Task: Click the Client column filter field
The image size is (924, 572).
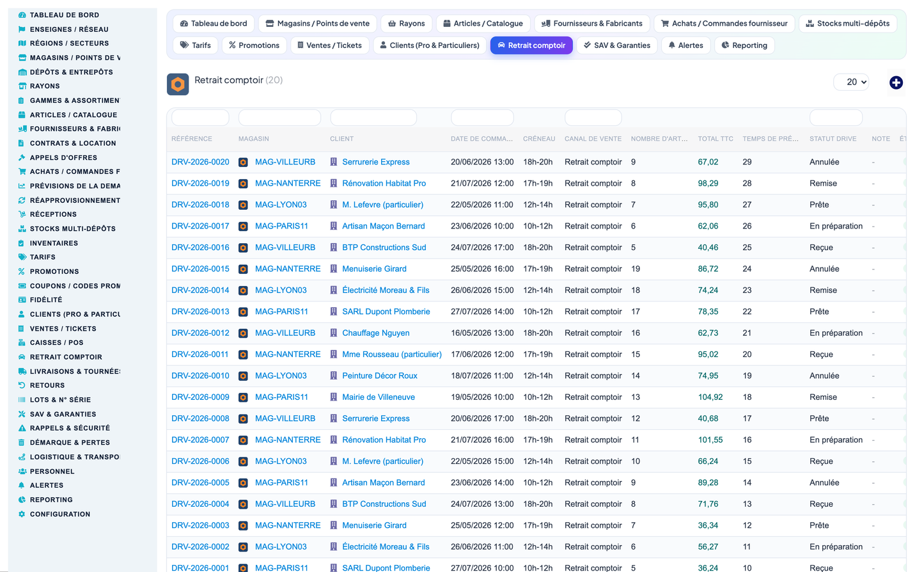Action: click(x=373, y=118)
